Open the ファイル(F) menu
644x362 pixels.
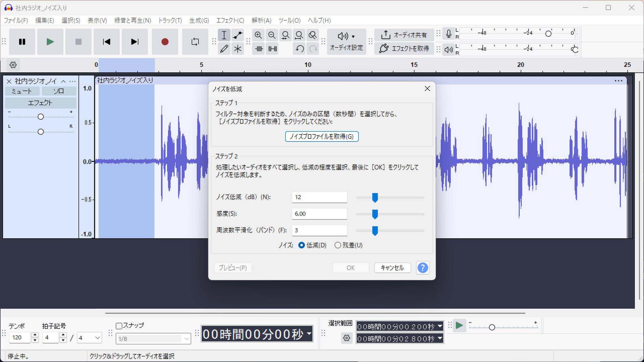pos(16,20)
